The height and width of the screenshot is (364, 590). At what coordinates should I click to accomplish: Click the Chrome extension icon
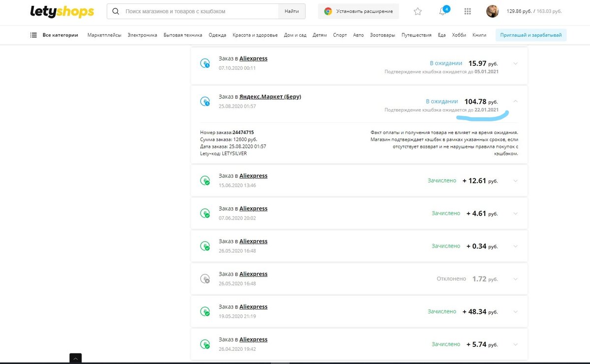point(328,11)
